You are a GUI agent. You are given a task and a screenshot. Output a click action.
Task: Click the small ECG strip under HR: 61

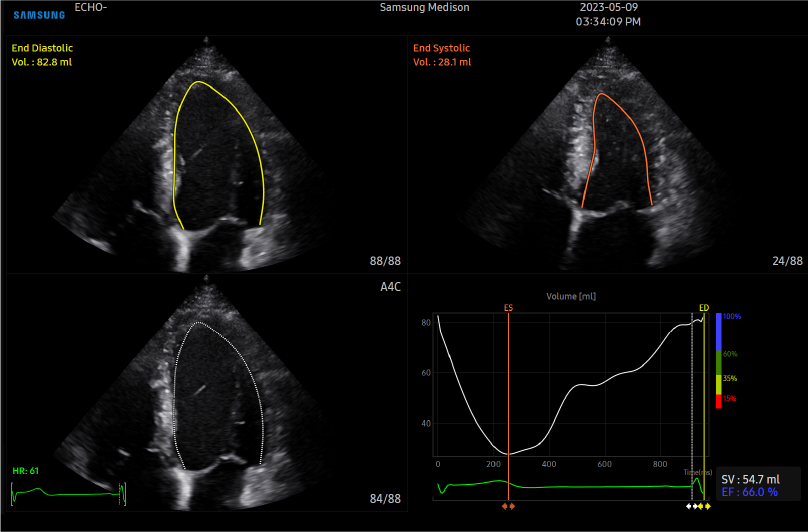68,494
